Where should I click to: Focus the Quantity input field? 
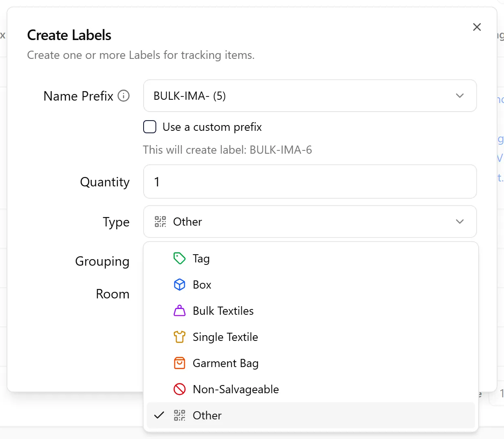pyautogui.click(x=310, y=181)
